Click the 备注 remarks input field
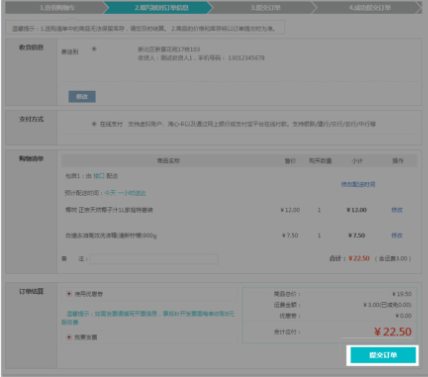428x377 pixels. click(154, 259)
